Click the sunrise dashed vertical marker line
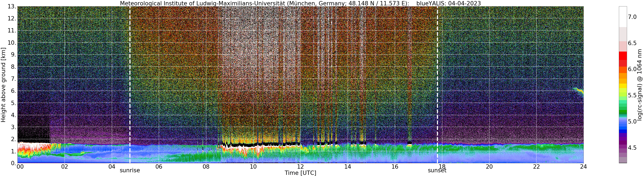The height and width of the screenshot is (177, 644). [130, 85]
